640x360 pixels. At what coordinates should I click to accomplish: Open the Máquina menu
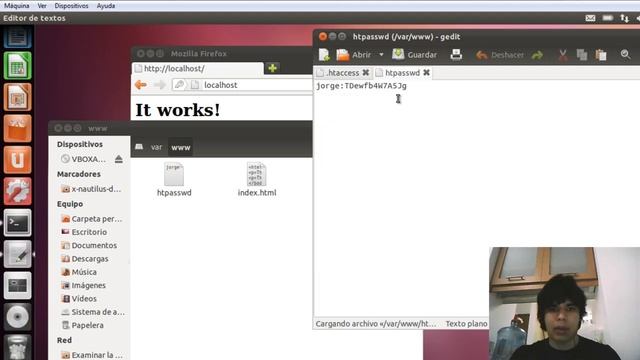tap(17, 6)
